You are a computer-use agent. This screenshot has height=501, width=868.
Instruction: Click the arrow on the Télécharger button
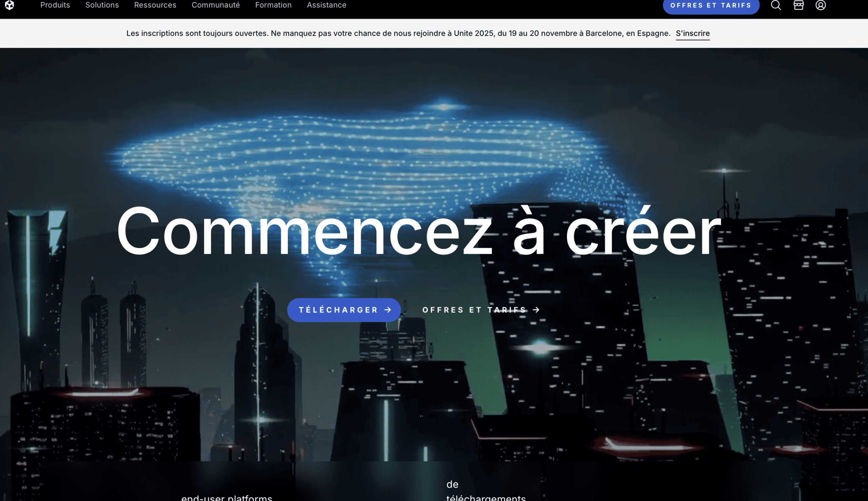tap(388, 309)
